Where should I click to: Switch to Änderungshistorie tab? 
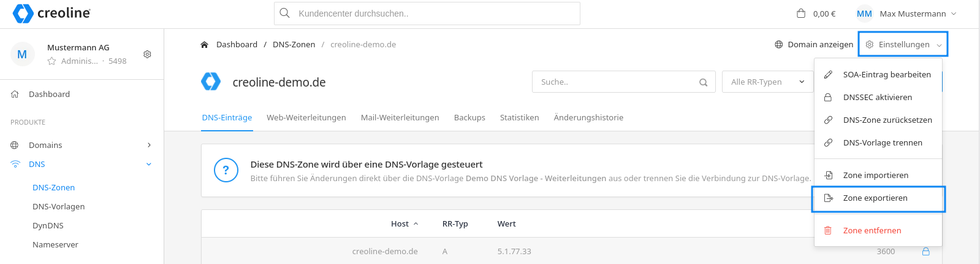click(589, 117)
